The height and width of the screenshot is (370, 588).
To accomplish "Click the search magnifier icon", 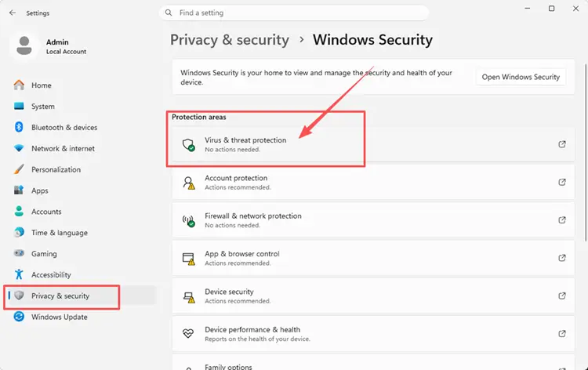I will coord(169,13).
